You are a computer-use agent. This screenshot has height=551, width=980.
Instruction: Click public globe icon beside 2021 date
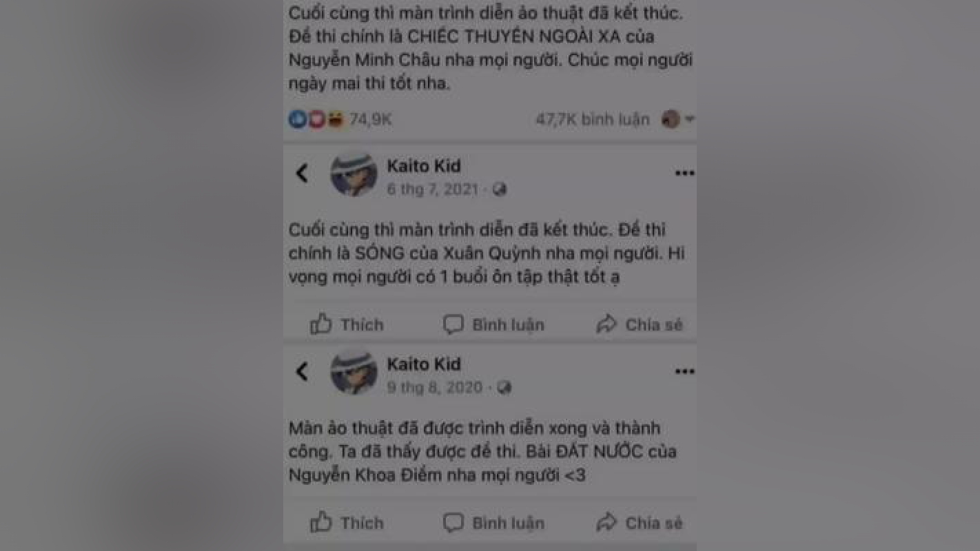coord(500,189)
